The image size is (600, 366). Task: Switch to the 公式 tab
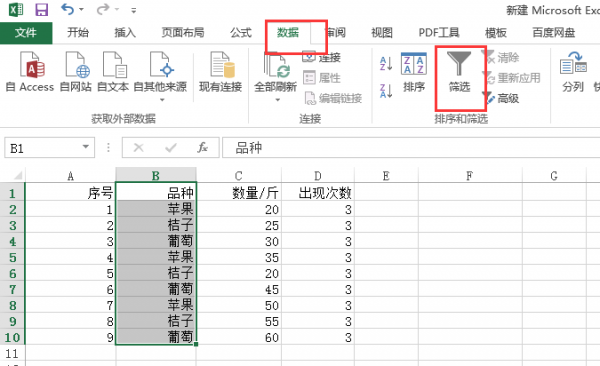[241, 33]
